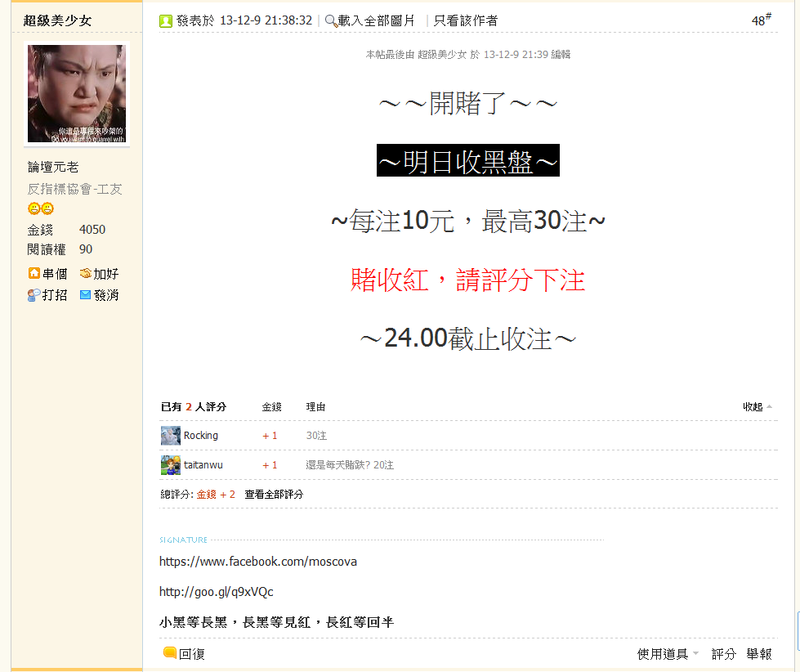Click the 總評分 金錢 +2 summary
The height and width of the screenshot is (672, 800).
(x=198, y=494)
